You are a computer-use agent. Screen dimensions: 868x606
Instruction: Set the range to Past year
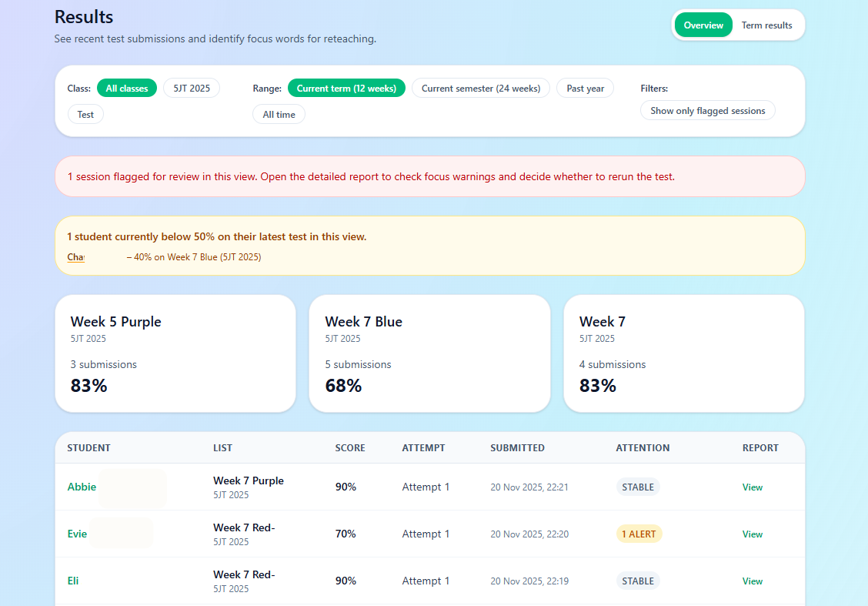(585, 89)
